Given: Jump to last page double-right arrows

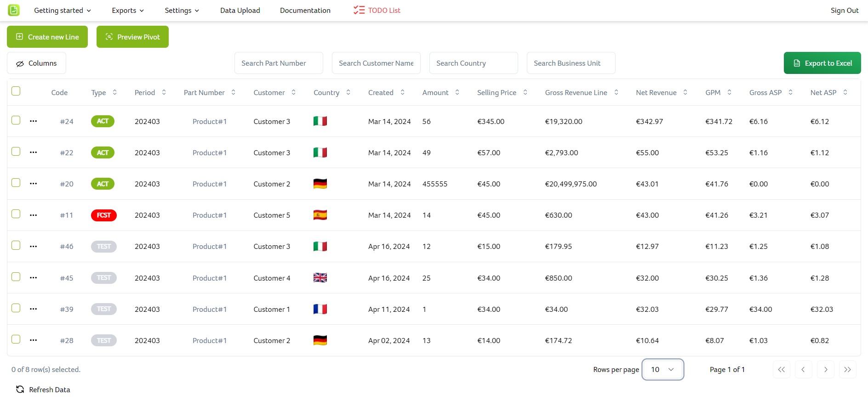Looking at the screenshot, I should (x=848, y=370).
